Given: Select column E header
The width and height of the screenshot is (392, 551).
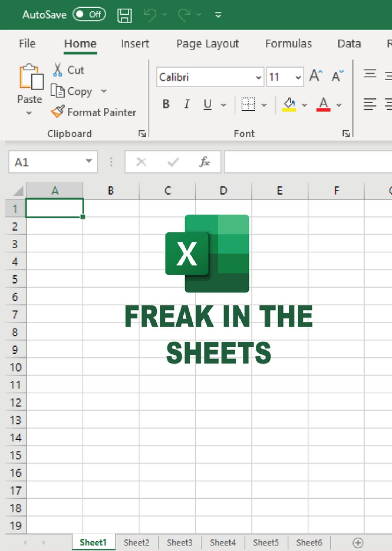Looking at the screenshot, I should [x=280, y=190].
